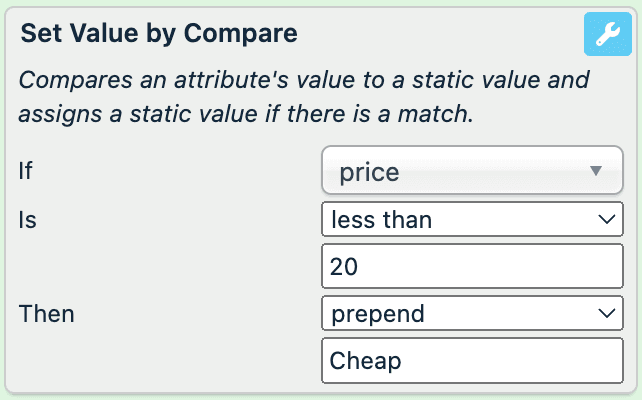Image resolution: width=642 pixels, height=400 pixels.
Task: Focus the text field containing "Cheap"
Action: (472, 361)
